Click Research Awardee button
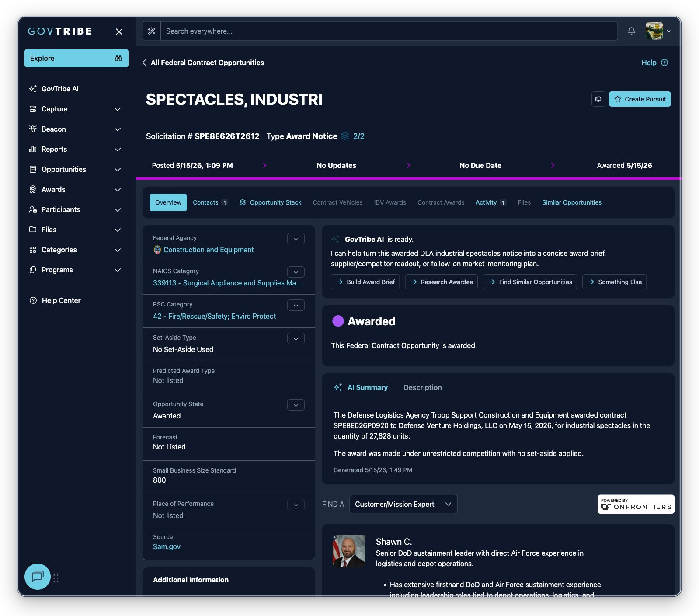Screen dimensions: 699x616 click(442, 282)
